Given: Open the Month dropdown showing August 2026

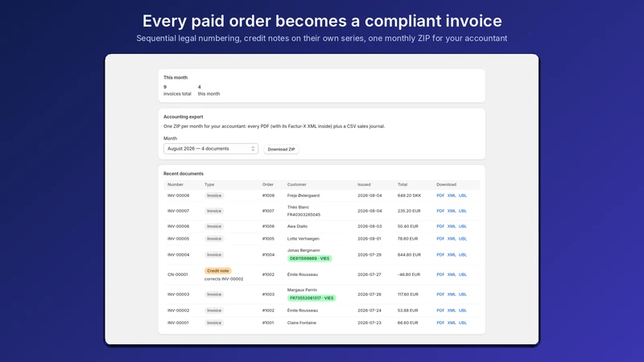Looking at the screenshot, I should click(211, 149).
